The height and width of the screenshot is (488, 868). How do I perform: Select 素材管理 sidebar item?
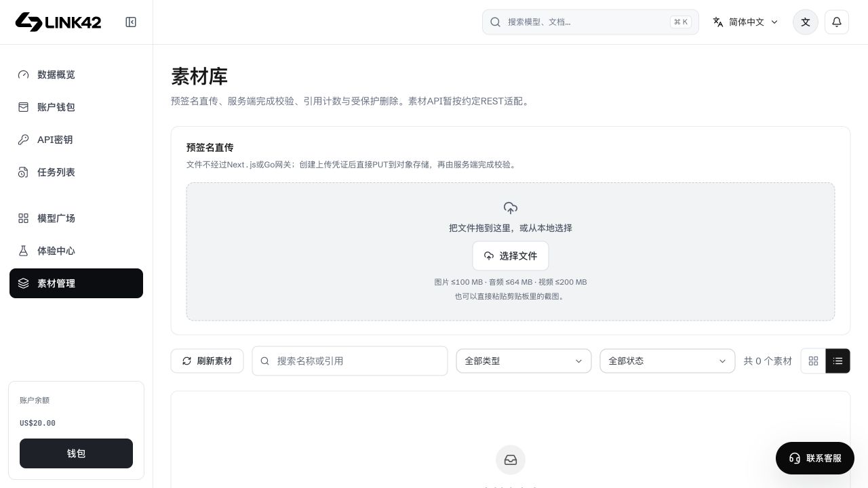[x=76, y=283]
